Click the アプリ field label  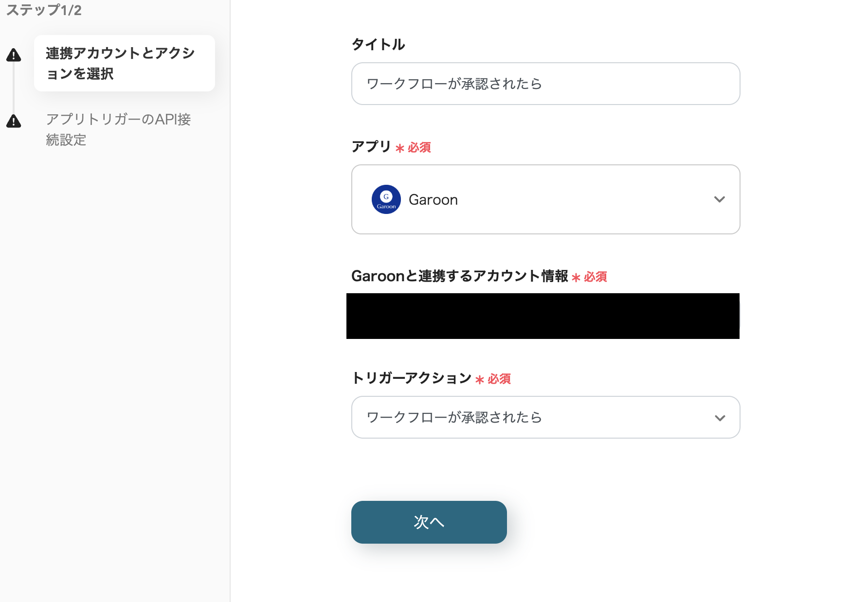[371, 146]
